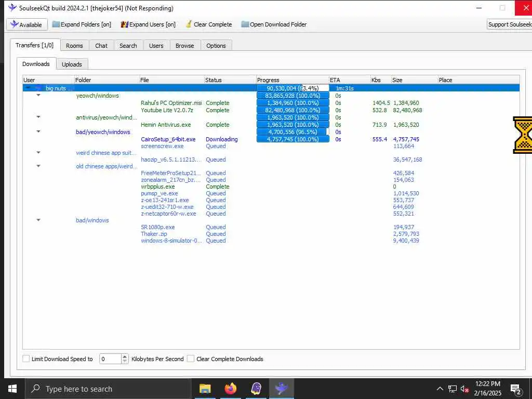The image size is (532, 399).
Task: Select Hemin Antivirus.exe file
Action: coord(166,125)
